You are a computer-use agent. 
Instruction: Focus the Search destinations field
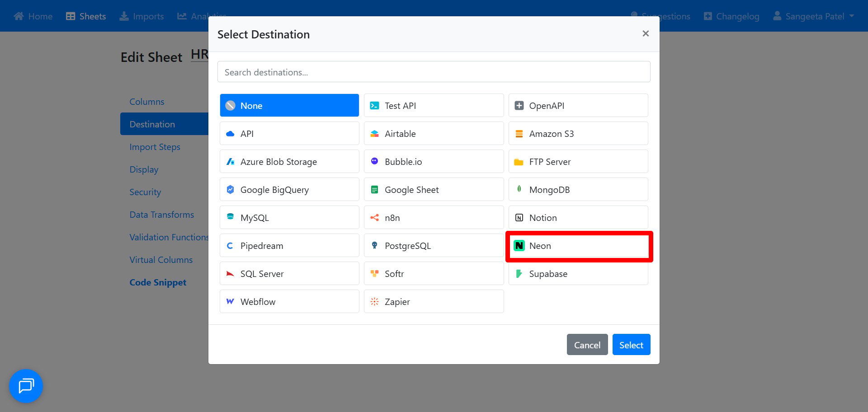coord(434,72)
